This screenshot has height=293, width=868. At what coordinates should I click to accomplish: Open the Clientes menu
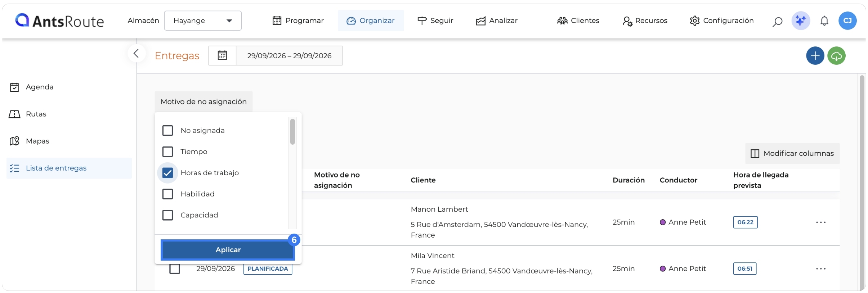point(578,21)
